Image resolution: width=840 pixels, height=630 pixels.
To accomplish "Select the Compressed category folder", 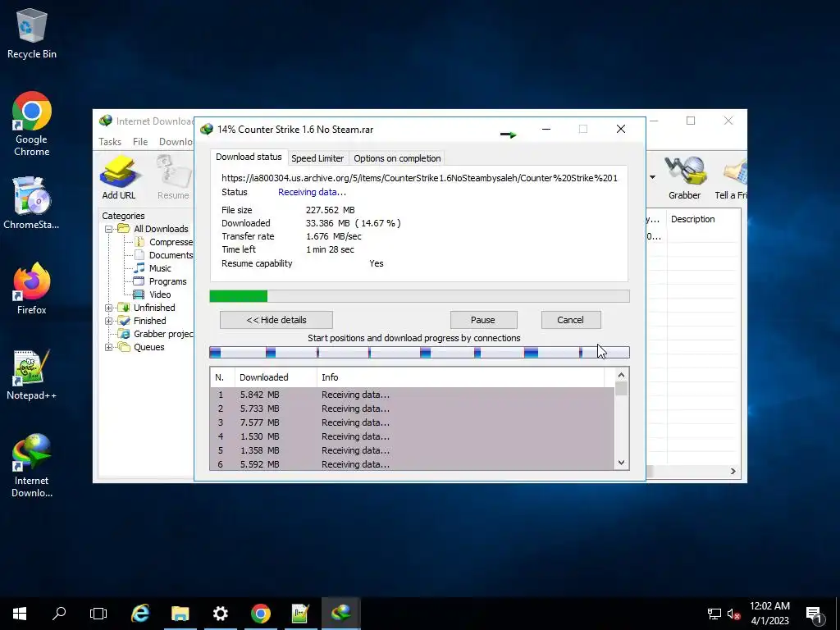I will coord(171,242).
